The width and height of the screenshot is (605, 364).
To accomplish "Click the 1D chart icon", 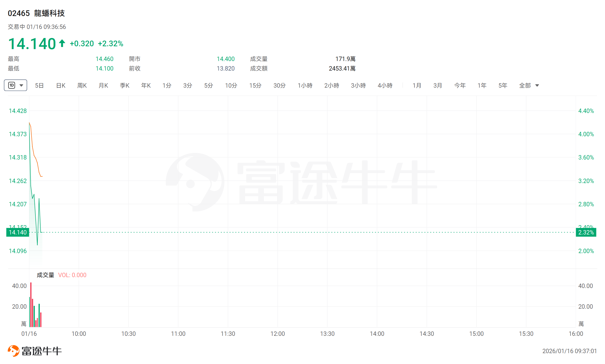I will click(x=12, y=85).
